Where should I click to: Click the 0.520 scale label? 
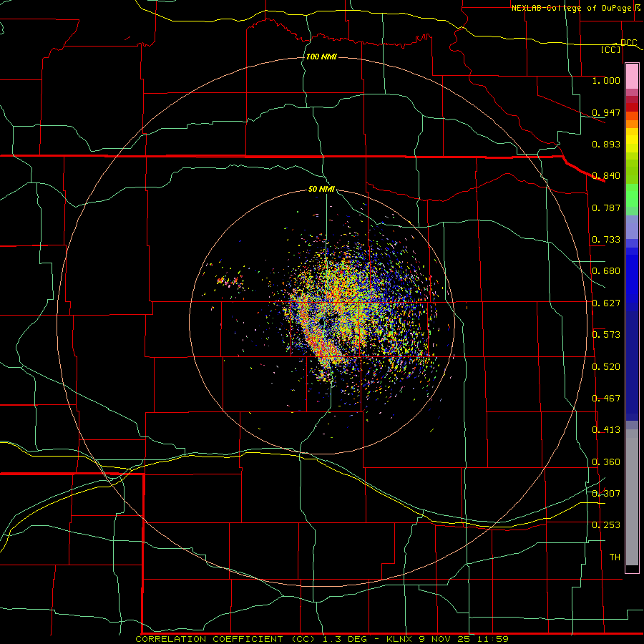click(x=606, y=367)
